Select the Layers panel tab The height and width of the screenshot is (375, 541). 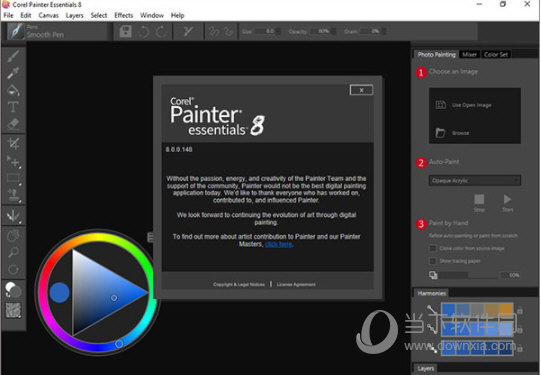[426, 368]
